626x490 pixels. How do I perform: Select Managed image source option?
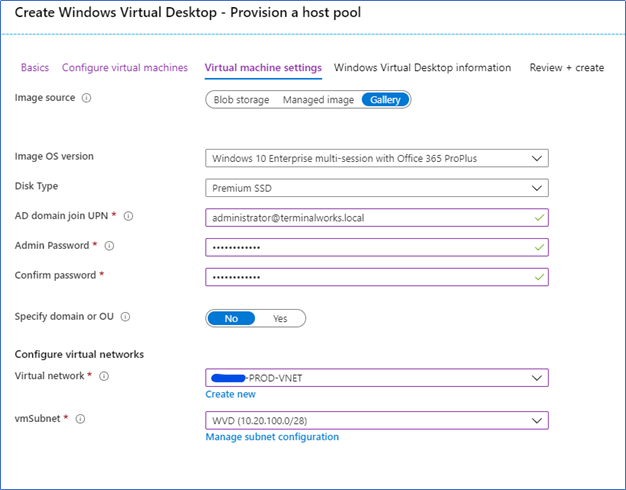point(318,100)
